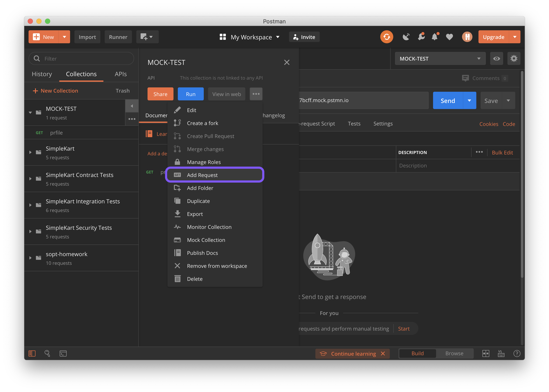Switch to the History tab
The height and width of the screenshot is (392, 549).
(x=42, y=74)
